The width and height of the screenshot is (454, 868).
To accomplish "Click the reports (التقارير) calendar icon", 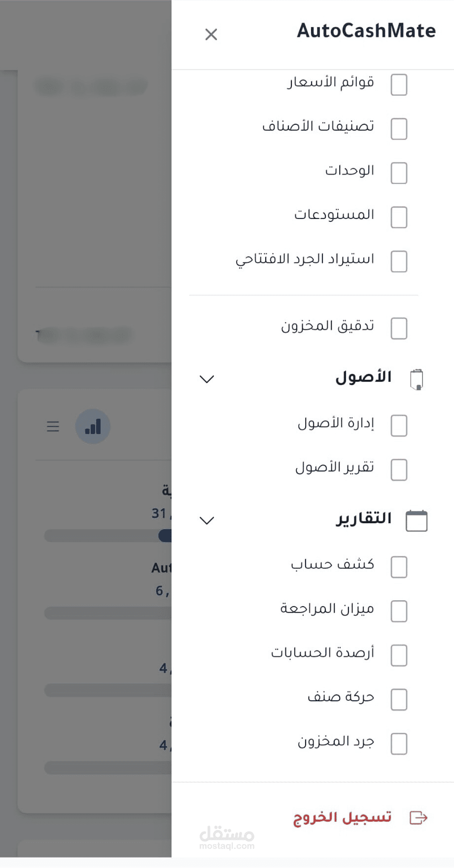I will (417, 521).
